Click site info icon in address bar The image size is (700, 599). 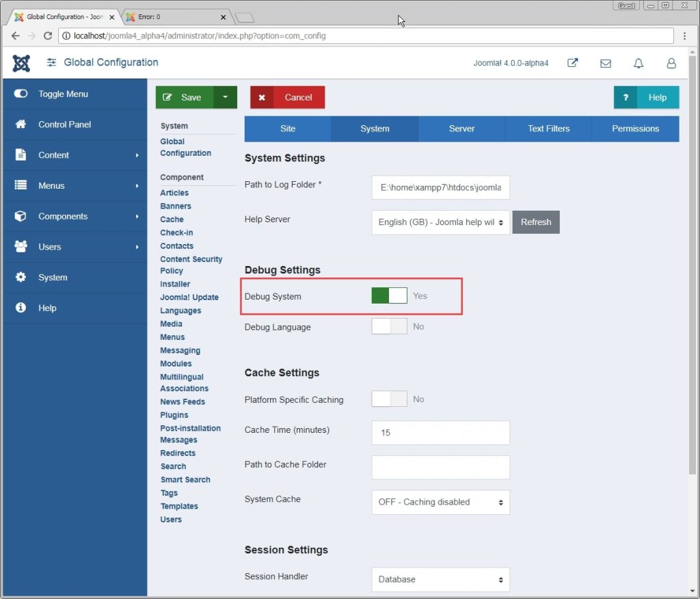pyautogui.click(x=66, y=36)
